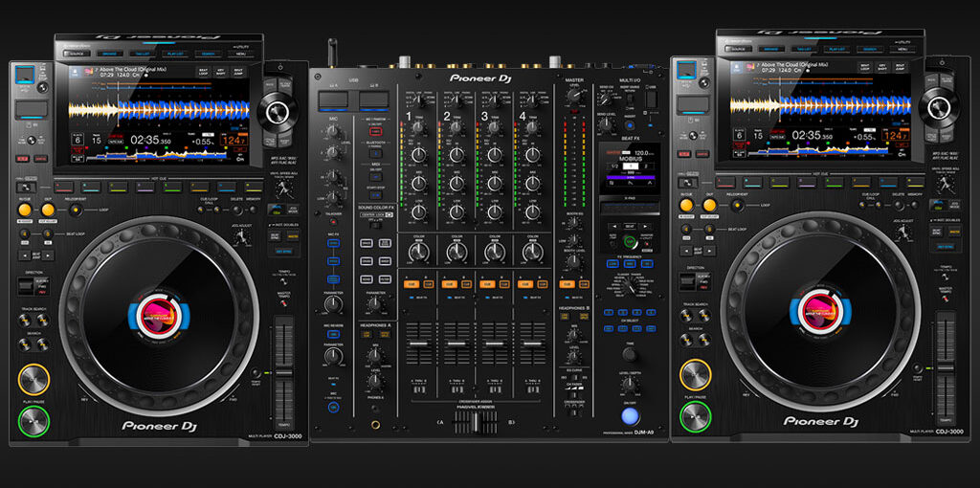Trigger red hot cue A on left deck
This screenshot has height=488, width=980.
[x=64, y=187]
